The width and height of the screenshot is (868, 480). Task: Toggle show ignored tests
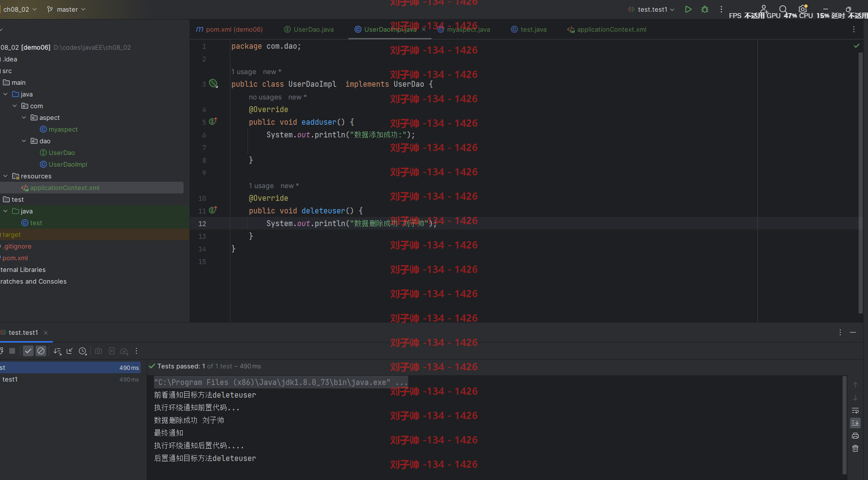41,351
